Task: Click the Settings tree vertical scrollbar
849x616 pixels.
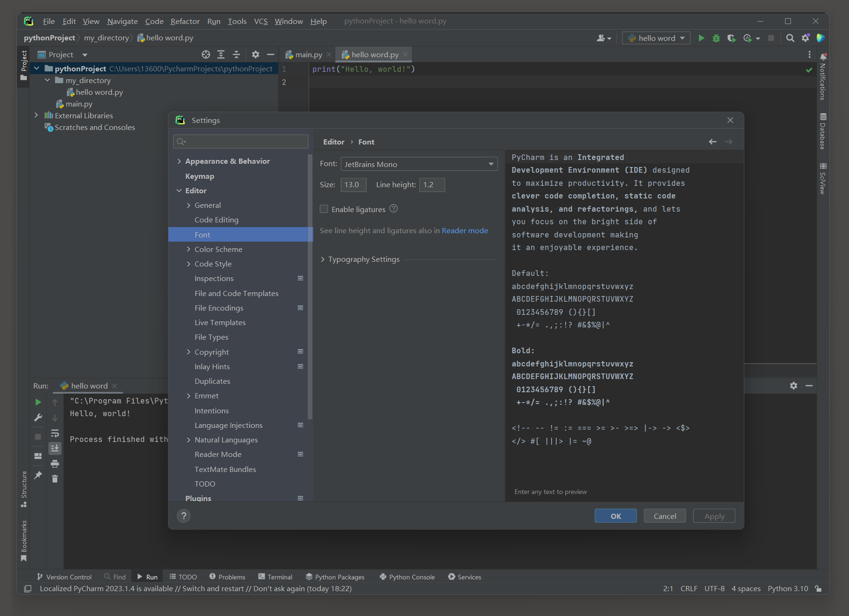Action: coord(309,286)
